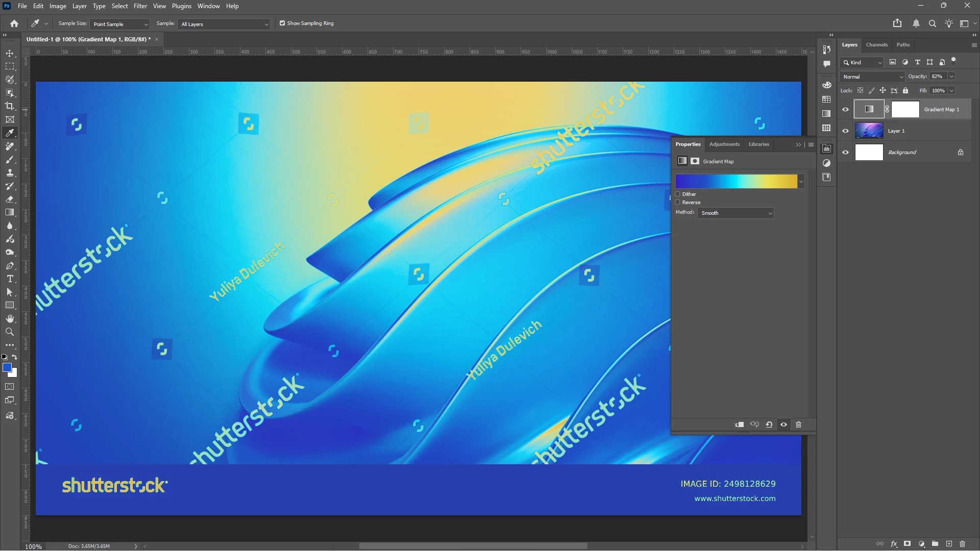Viewport: 980px width, 551px height.
Task: Open the blend mode Normal dropdown
Action: 872,77
